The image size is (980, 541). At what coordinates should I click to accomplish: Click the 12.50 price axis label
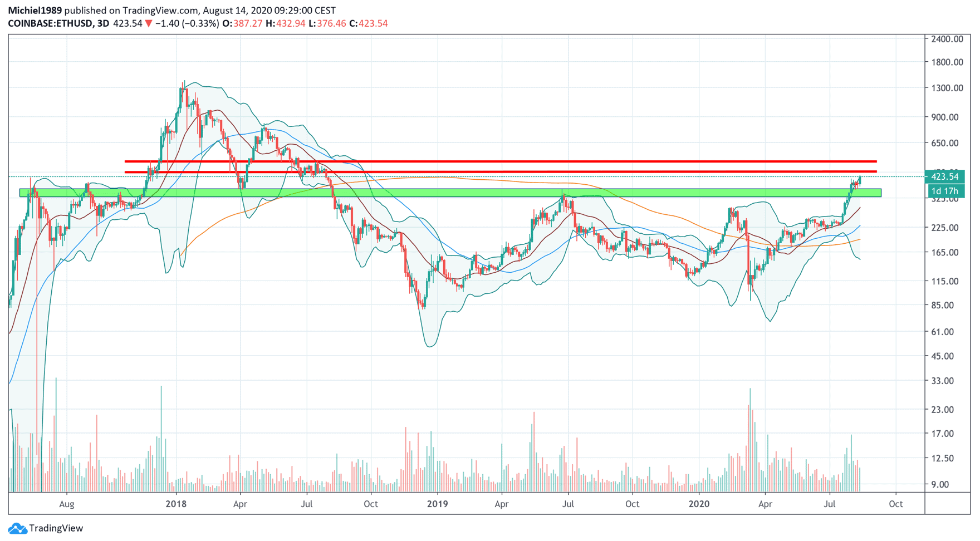tap(943, 458)
